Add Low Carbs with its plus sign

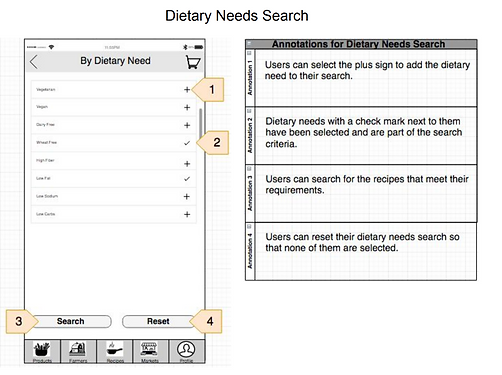[187, 214]
